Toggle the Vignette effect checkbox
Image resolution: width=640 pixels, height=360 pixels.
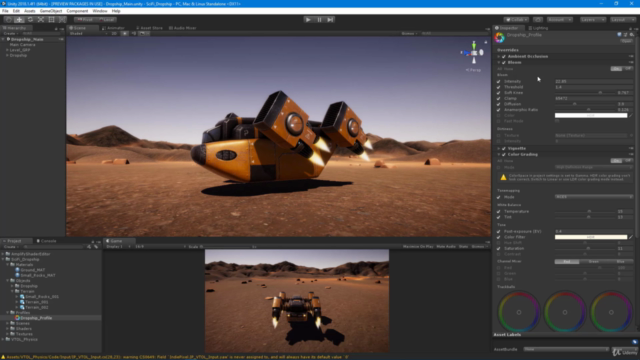(x=504, y=149)
